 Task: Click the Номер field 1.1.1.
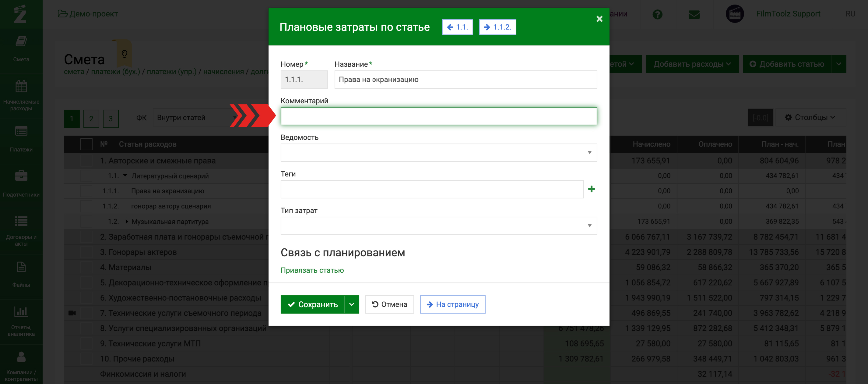[x=304, y=80]
